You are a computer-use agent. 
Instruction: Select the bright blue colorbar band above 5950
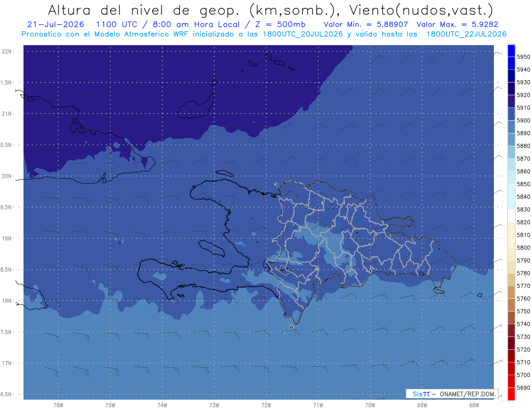(511, 51)
